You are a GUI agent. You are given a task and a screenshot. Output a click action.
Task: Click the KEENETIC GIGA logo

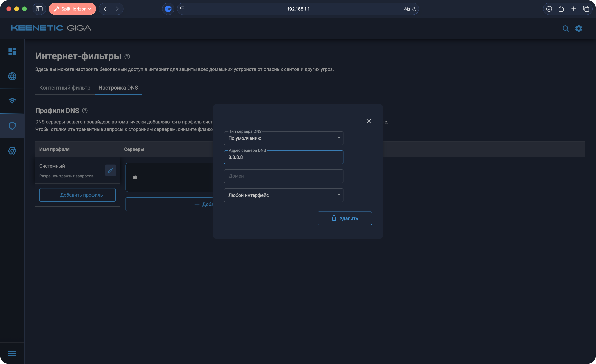(x=51, y=28)
